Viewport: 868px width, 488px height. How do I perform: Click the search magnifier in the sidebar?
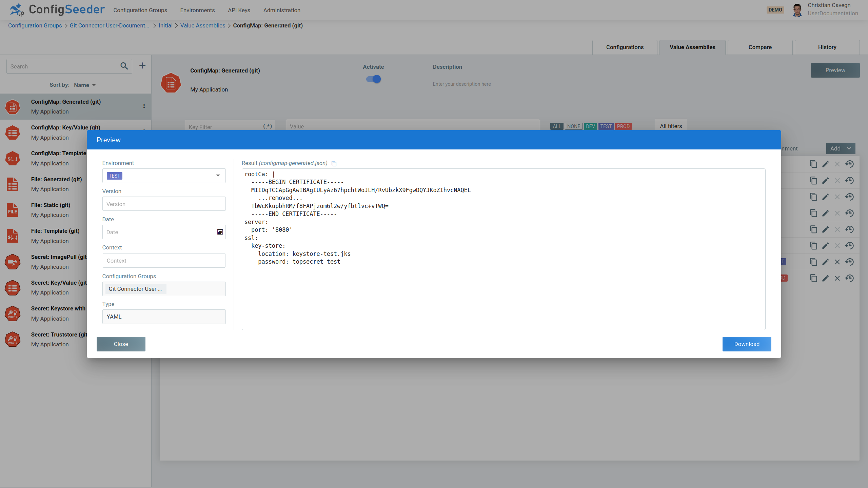pos(124,66)
